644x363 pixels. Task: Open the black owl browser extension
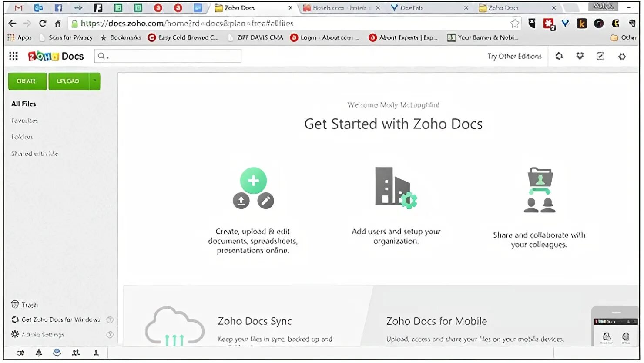coord(532,24)
